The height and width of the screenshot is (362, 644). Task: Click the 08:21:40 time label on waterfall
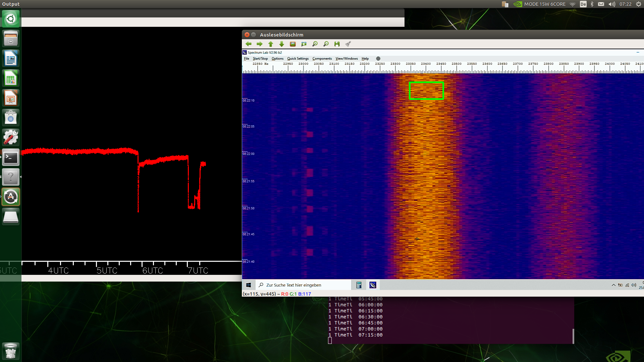pos(249,262)
